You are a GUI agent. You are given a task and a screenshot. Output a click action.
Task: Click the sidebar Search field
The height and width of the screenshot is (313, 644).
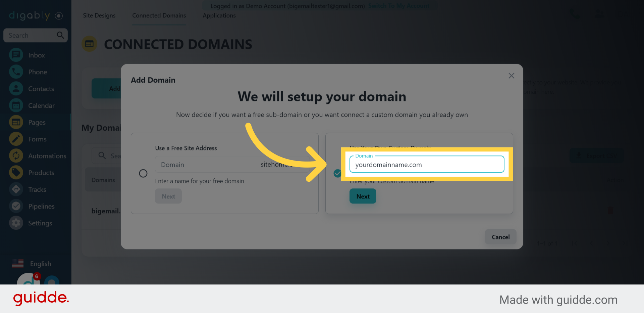pos(36,35)
